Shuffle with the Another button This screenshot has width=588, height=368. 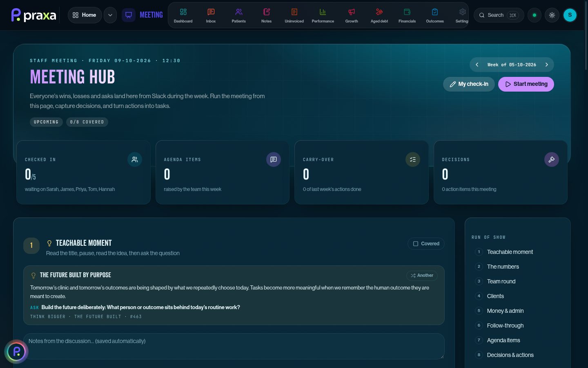(422, 276)
